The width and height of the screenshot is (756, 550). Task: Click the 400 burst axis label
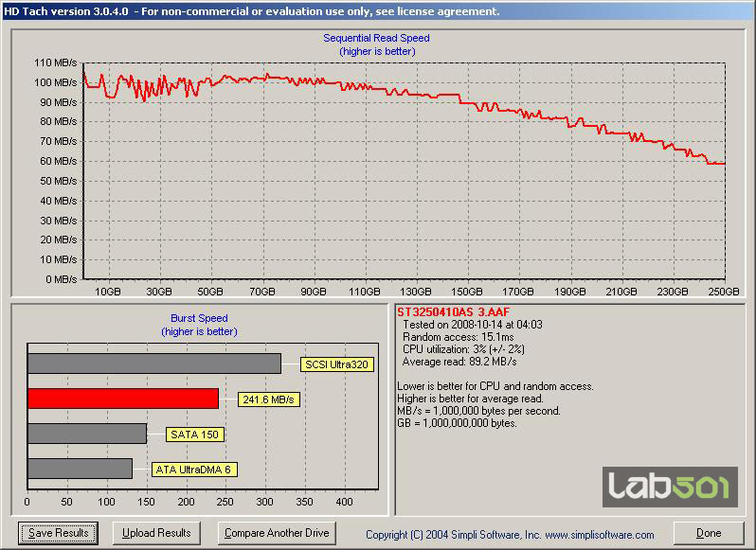tap(344, 502)
